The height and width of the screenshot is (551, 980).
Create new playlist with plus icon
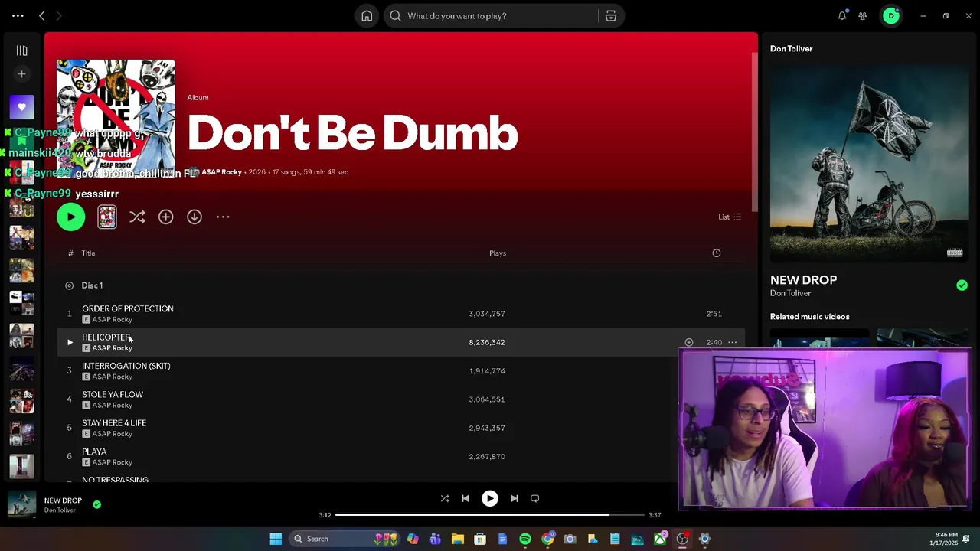click(x=21, y=74)
